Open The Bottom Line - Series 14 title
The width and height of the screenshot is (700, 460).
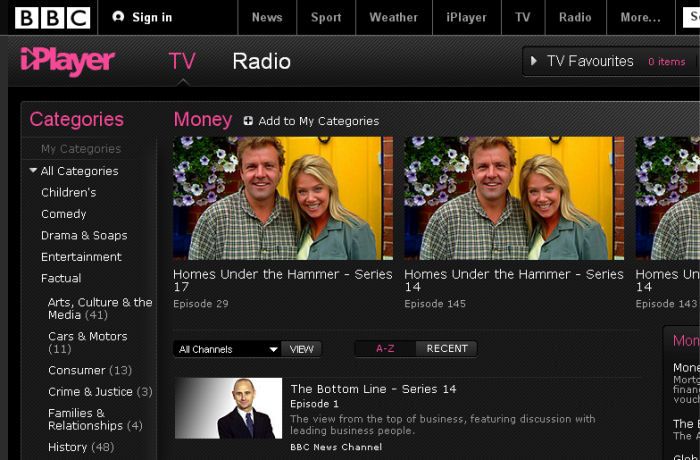(x=373, y=389)
